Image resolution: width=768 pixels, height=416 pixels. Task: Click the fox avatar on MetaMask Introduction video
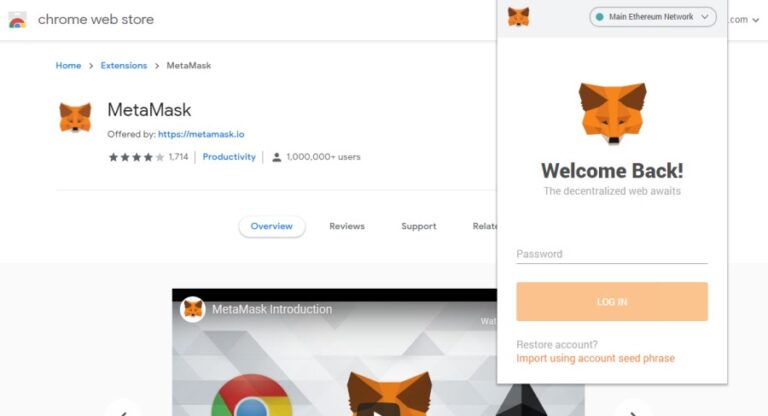192,309
